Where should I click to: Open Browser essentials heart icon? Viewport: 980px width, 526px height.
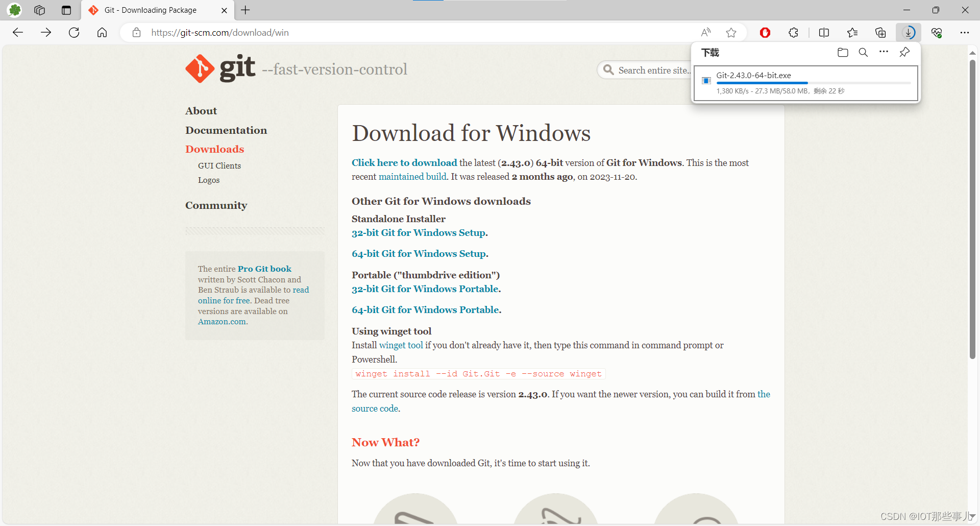(x=937, y=33)
